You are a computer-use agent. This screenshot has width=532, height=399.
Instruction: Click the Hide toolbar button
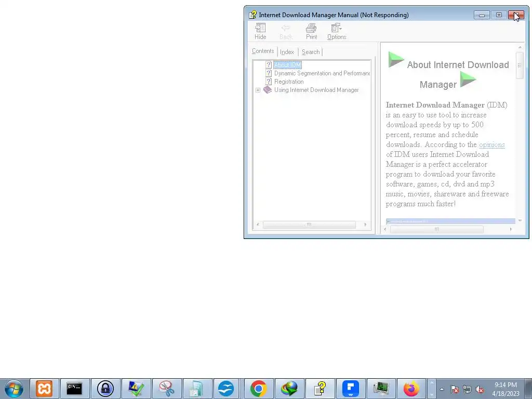click(260, 32)
